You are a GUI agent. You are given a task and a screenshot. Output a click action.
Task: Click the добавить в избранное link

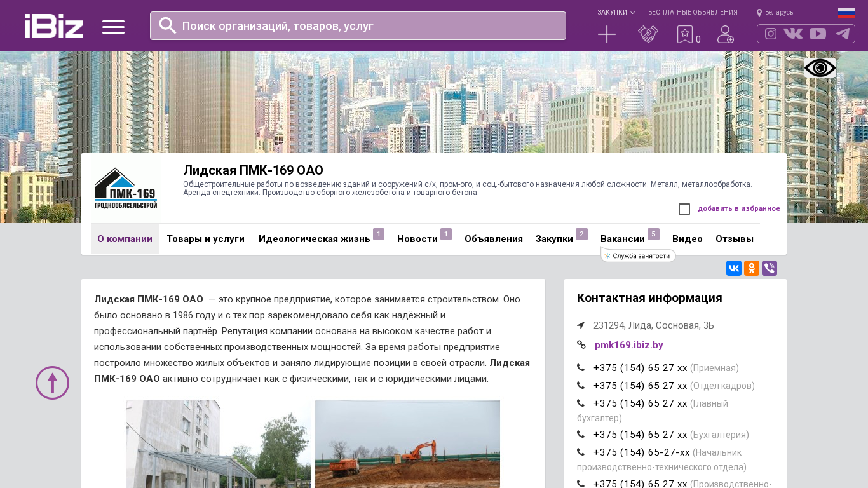coord(739,208)
